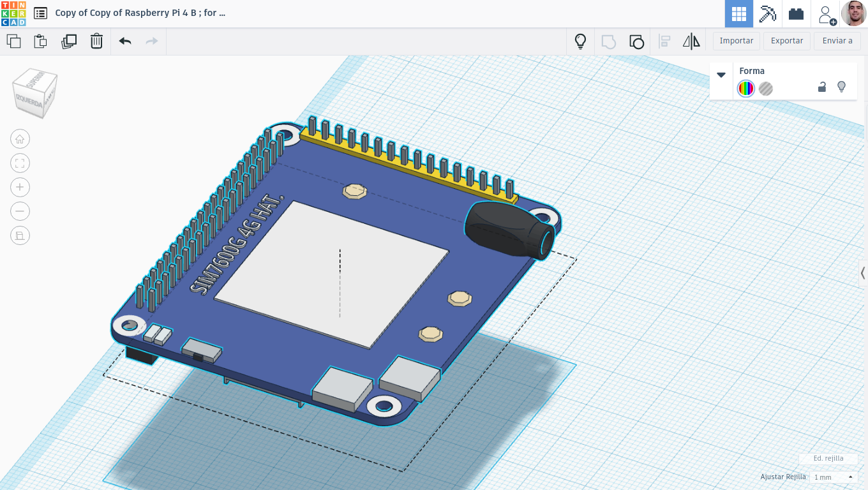This screenshot has width=868, height=490.
Task: Click the Enviar a button
Action: point(837,41)
